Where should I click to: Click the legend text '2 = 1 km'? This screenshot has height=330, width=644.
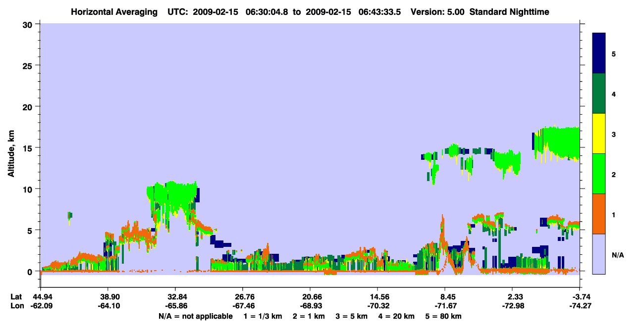(x=309, y=316)
